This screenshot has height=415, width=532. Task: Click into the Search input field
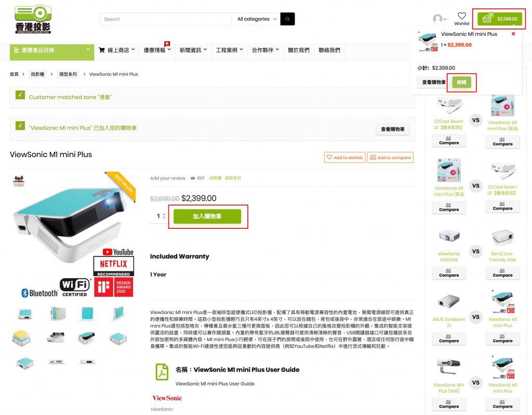tap(166, 19)
